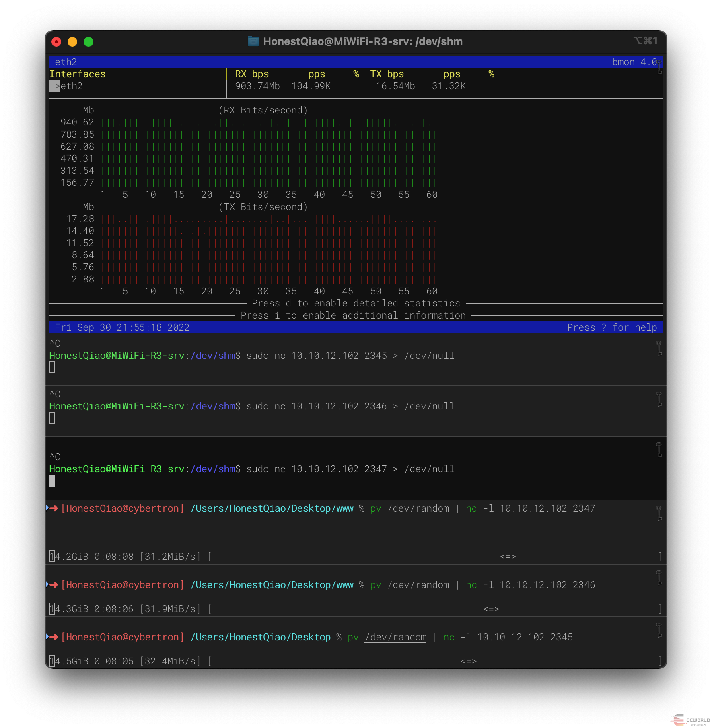
Task: Click key icon in the pv listener 2347 pane
Action: 659,513
